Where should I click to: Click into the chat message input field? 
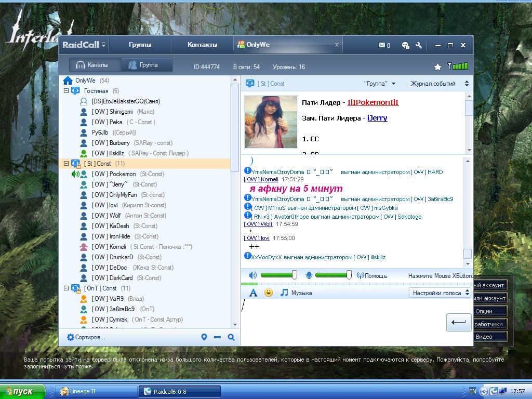pos(343,322)
